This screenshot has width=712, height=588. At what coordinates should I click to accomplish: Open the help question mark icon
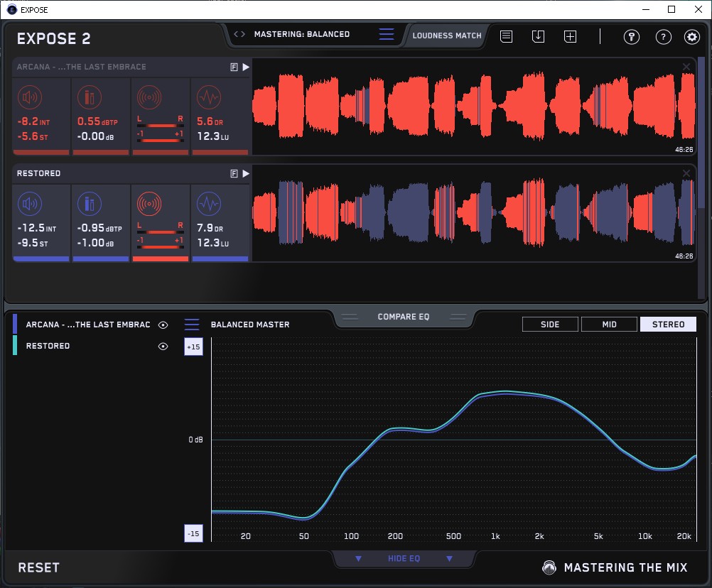[664, 37]
